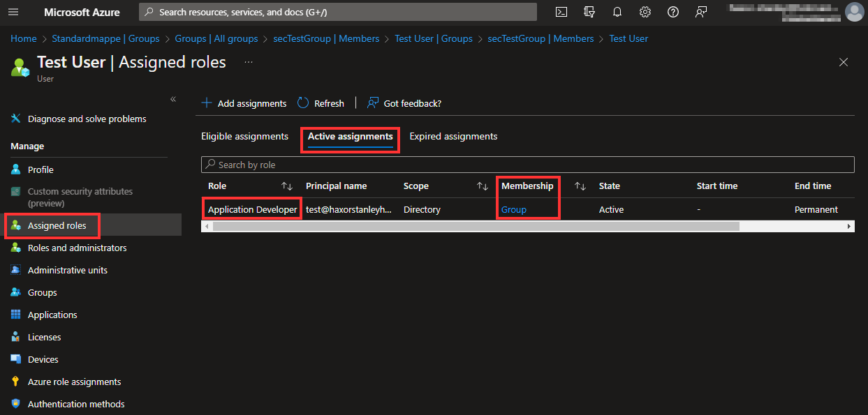Click the Start time column header
The width and height of the screenshot is (868, 415).
[717, 186]
